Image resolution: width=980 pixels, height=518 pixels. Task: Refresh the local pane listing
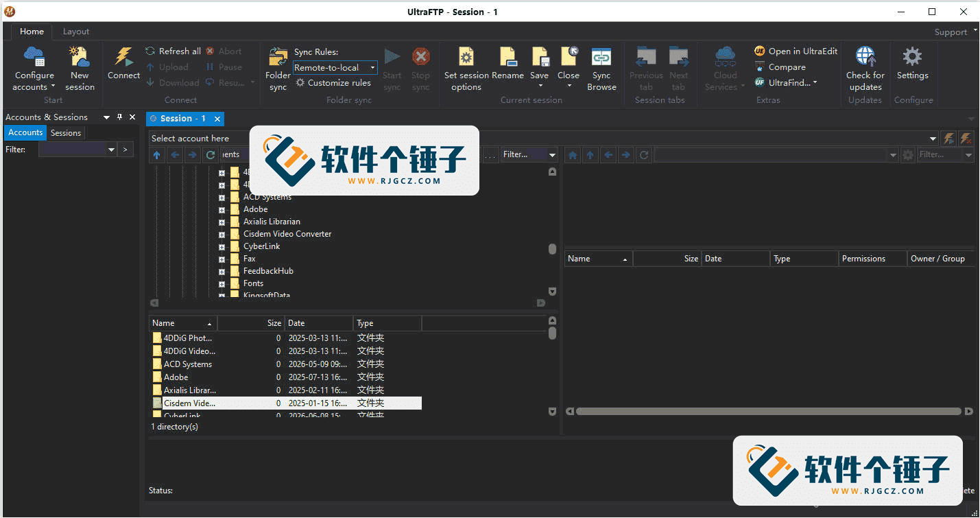[x=211, y=155]
